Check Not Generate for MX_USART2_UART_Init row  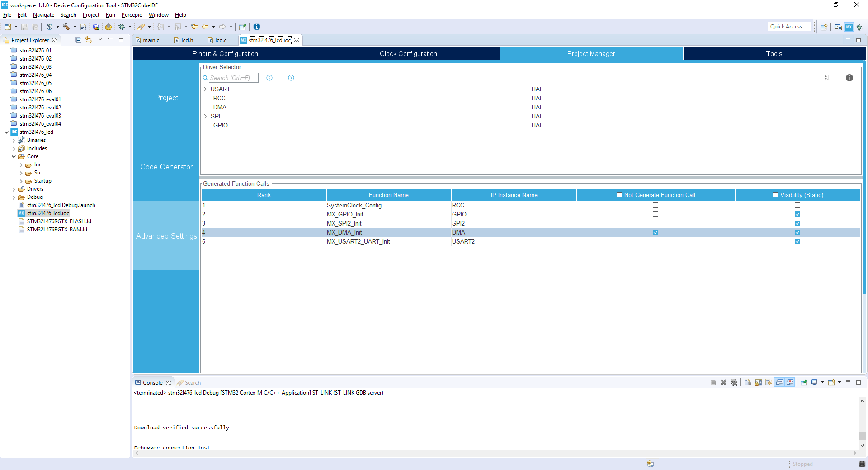656,241
